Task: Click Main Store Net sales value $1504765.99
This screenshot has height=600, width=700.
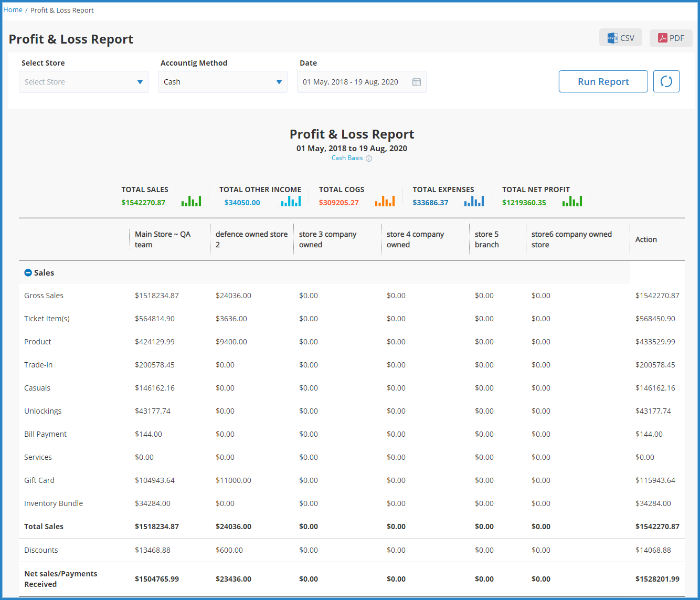Action: pyautogui.click(x=157, y=579)
